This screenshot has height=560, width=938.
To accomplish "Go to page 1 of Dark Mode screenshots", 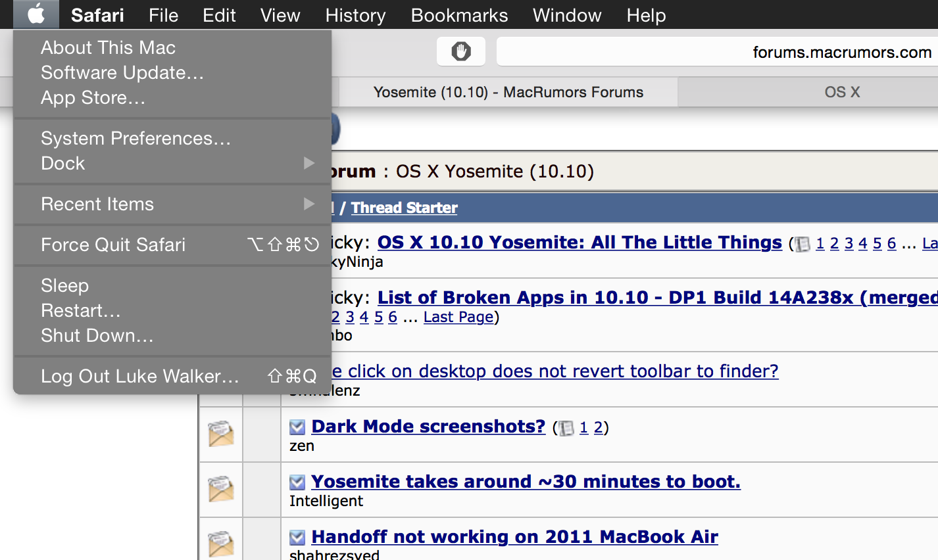I will tap(583, 428).
